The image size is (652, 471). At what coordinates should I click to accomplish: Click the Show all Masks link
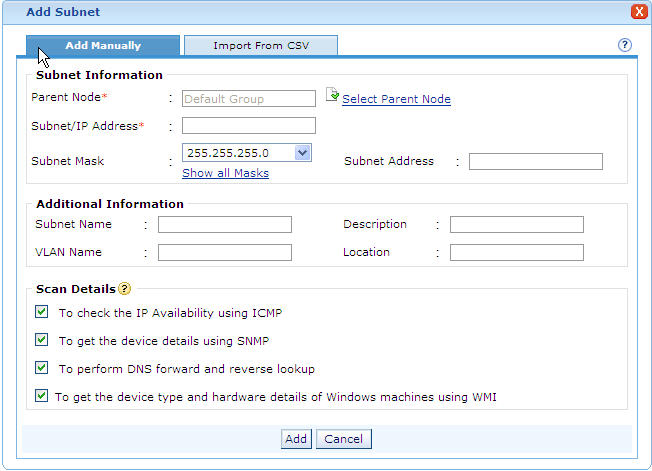coord(225,173)
